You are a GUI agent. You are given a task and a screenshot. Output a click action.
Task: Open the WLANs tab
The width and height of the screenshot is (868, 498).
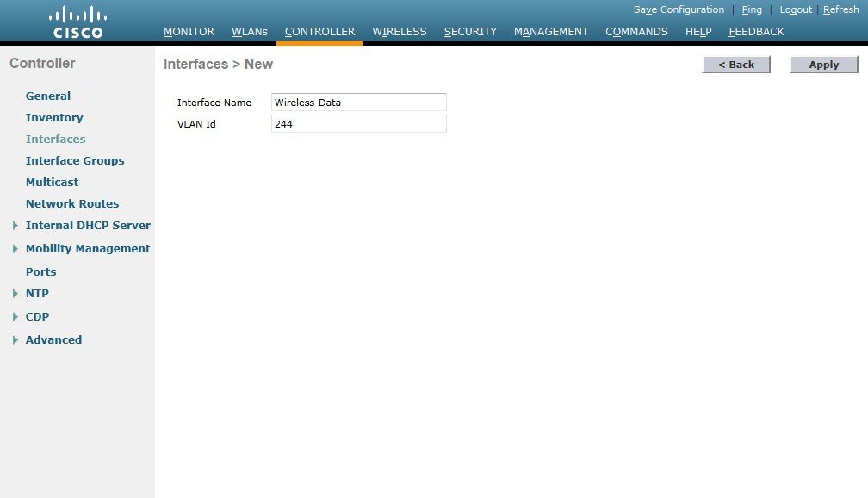tap(249, 31)
